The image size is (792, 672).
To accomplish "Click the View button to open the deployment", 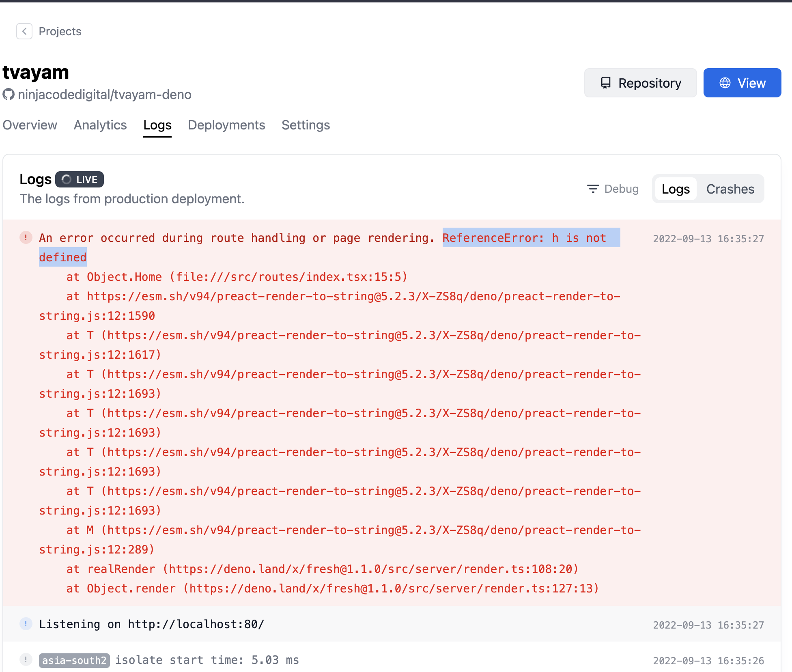I will pyautogui.click(x=742, y=83).
